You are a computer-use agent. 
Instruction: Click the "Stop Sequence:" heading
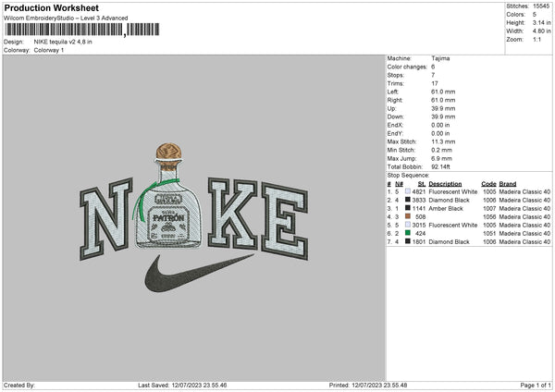(x=408, y=175)
